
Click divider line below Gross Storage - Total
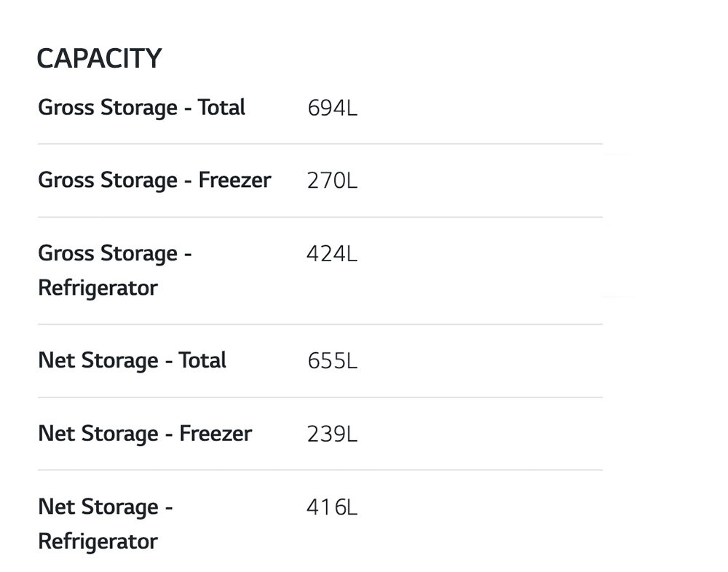pyautogui.click(x=320, y=144)
